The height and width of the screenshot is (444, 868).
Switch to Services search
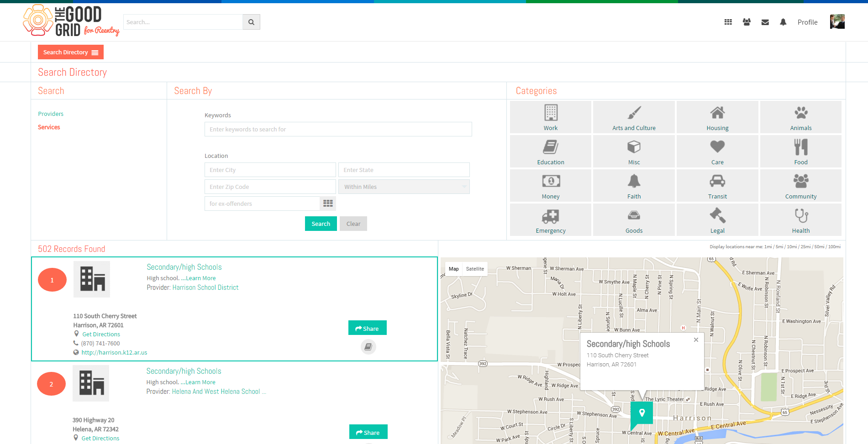(x=49, y=127)
